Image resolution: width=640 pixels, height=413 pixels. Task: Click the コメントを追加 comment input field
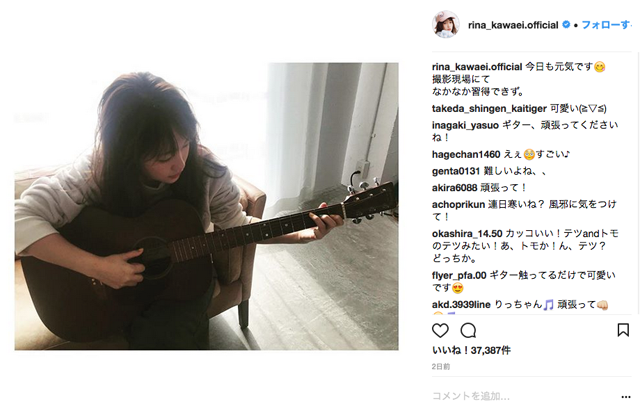(524, 396)
